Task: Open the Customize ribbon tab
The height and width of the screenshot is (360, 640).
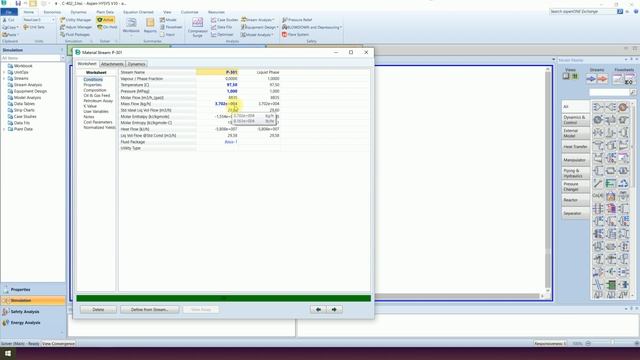Action: [189, 12]
